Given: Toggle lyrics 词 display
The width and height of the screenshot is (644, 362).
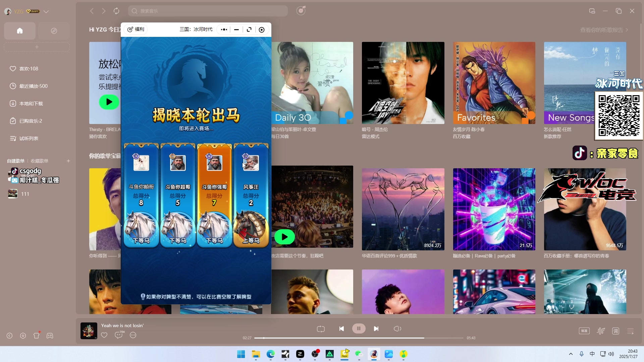Looking at the screenshot, I should coord(616,331).
